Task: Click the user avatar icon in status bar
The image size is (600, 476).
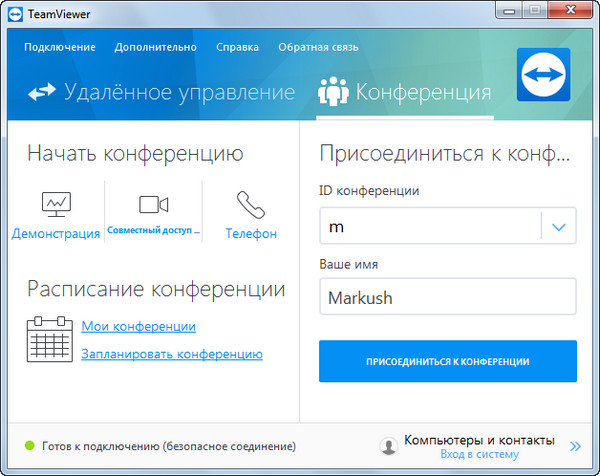Action: pos(389,446)
